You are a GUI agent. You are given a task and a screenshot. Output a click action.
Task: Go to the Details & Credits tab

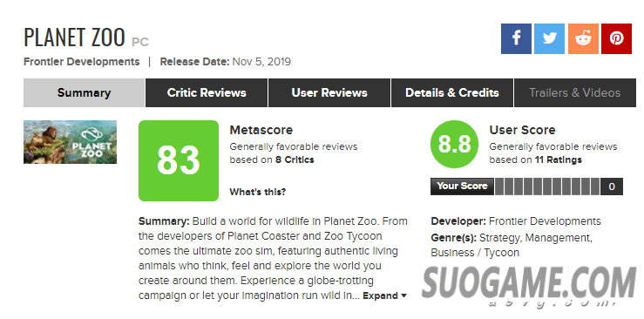pos(452,92)
